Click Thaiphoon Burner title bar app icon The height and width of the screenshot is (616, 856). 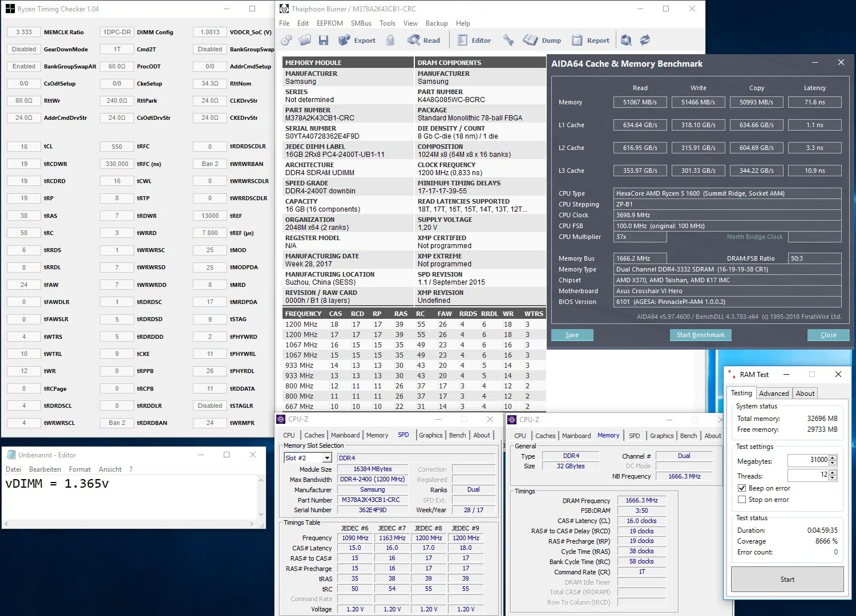click(285, 9)
